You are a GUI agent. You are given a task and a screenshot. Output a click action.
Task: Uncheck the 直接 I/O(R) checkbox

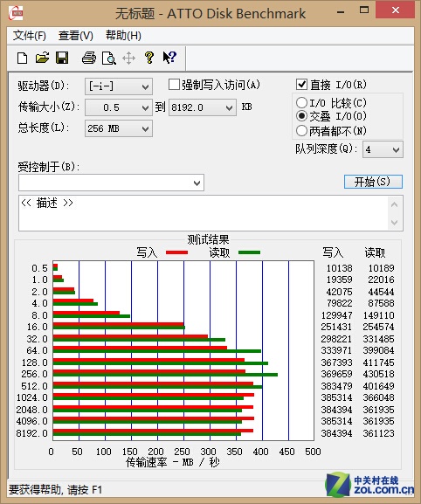tap(301, 85)
